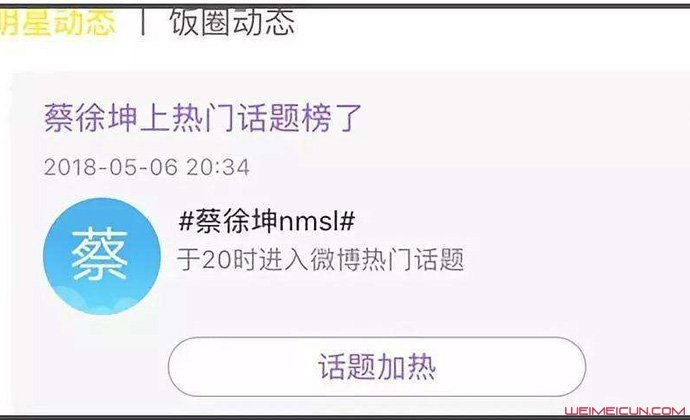Switch to the 明星动态 tab
This screenshot has height=420, width=690.
point(57,22)
